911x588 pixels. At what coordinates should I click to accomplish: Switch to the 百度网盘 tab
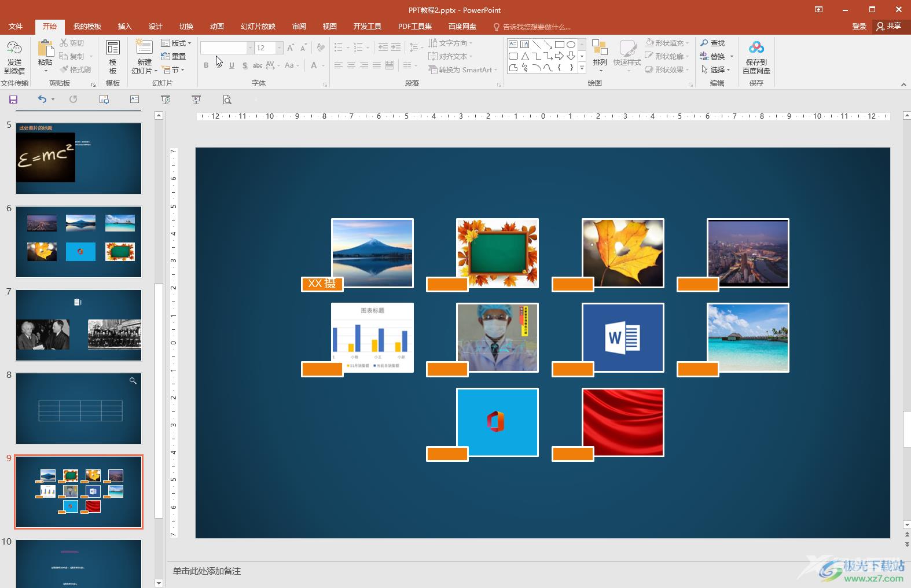click(462, 26)
